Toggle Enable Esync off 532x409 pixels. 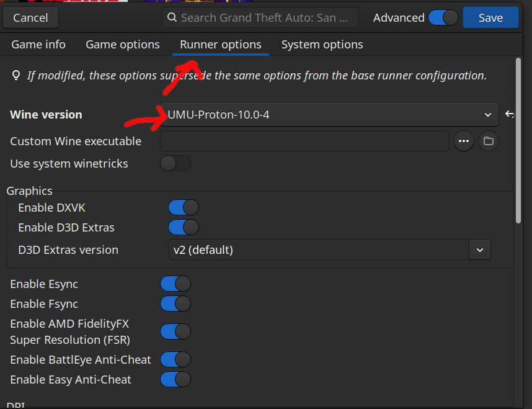175,284
